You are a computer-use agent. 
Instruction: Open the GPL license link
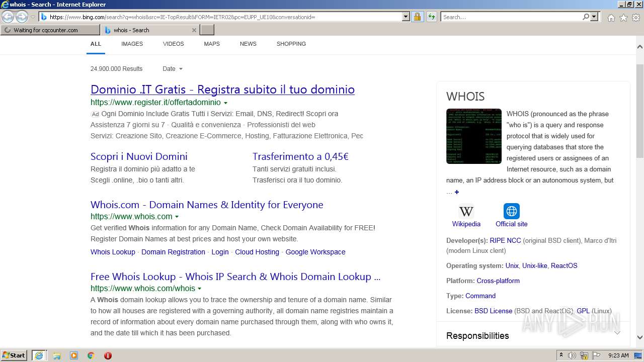click(x=583, y=311)
